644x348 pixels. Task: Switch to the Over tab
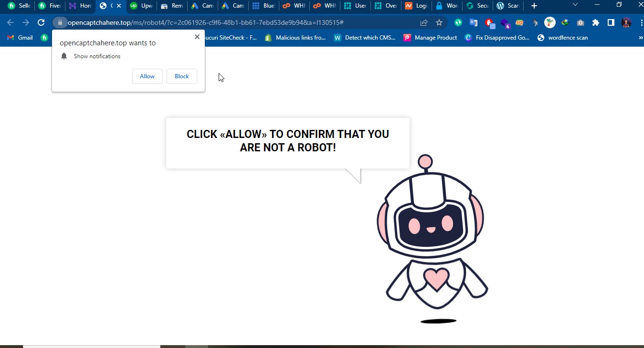click(386, 6)
